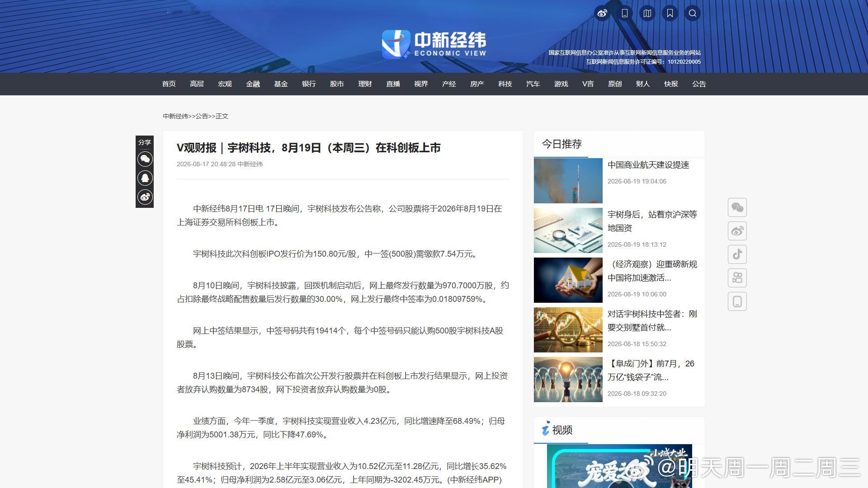The height and width of the screenshot is (488, 868).
Task: Click the paragraph starting 8月13日晚间
Action: [x=342, y=383]
